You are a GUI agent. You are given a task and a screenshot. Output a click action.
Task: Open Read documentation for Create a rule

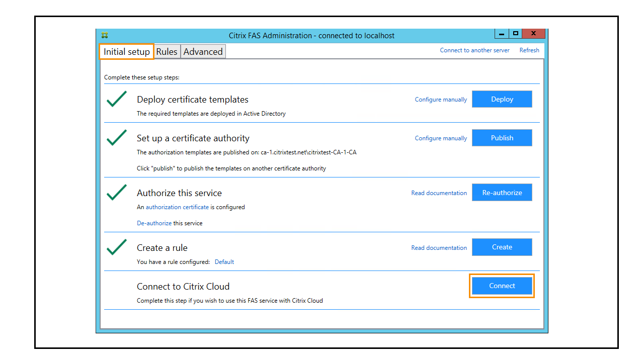[x=439, y=248]
